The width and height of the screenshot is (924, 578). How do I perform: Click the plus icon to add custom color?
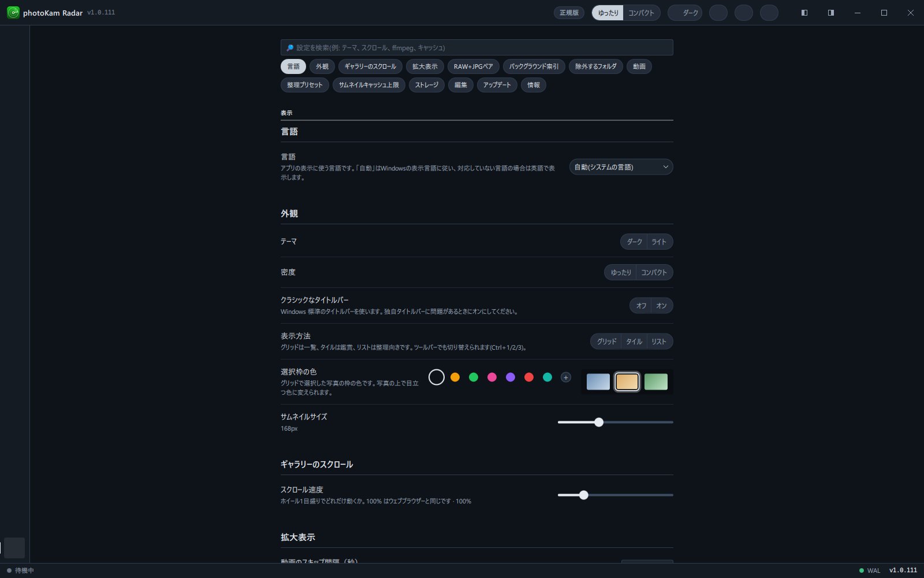coord(566,377)
